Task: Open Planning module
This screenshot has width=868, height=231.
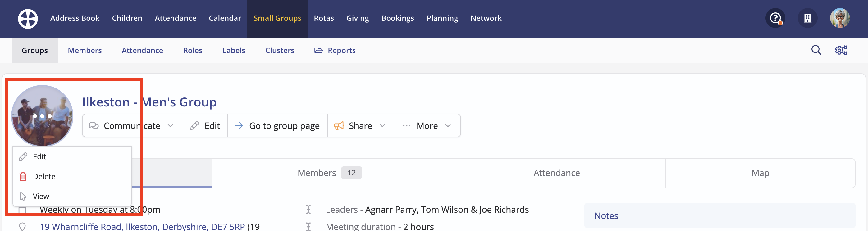Action: coord(442,18)
